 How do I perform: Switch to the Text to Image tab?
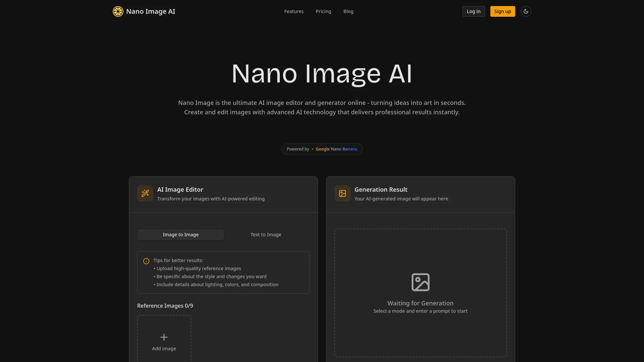pyautogui.click(x=266, y=234)
